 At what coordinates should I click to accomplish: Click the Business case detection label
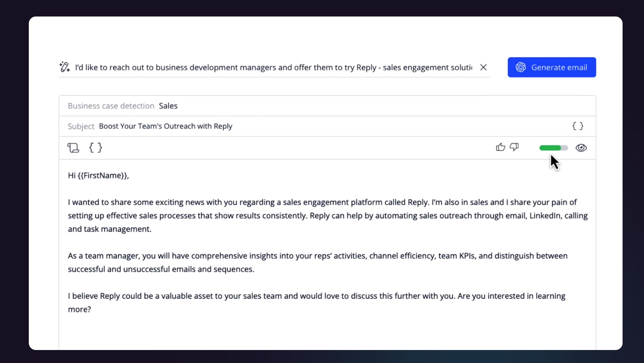pos(111,106)
